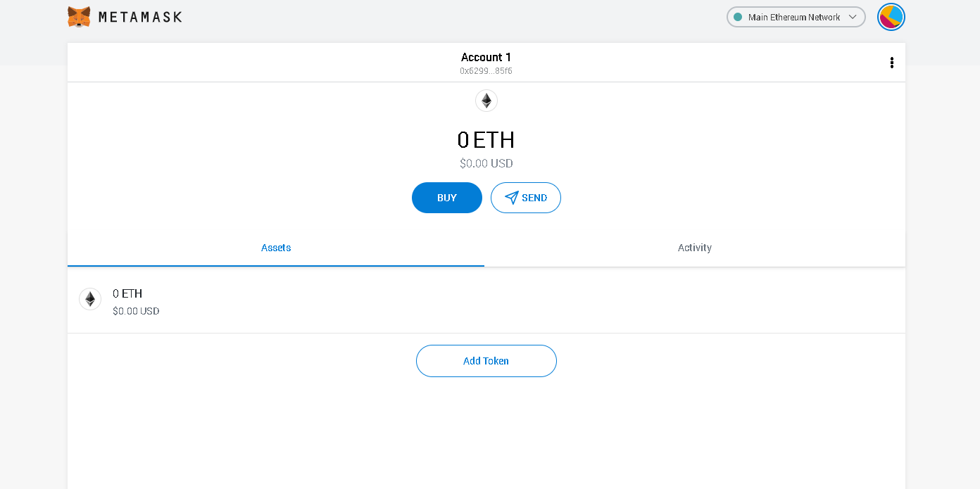This screenshot has width=980, height=489.
Task: Click the $0.00 USD under main balance
Action: [486, 163]
